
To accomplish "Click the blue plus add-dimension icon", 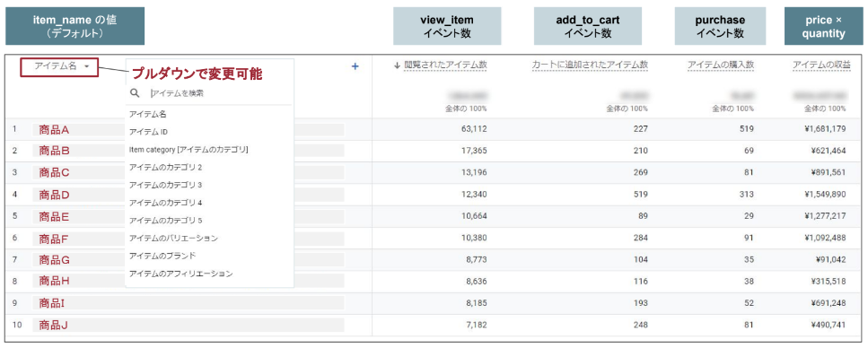I will click(355, 66).
